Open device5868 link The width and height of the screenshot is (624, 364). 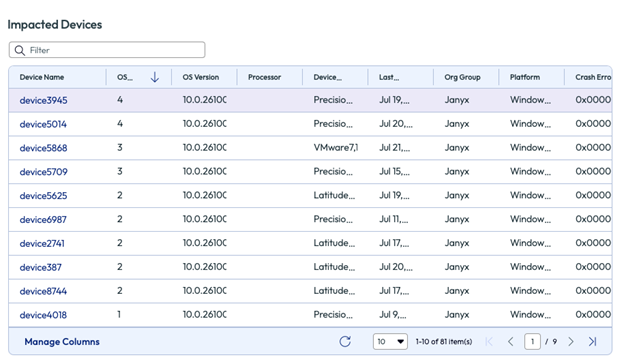43,148
